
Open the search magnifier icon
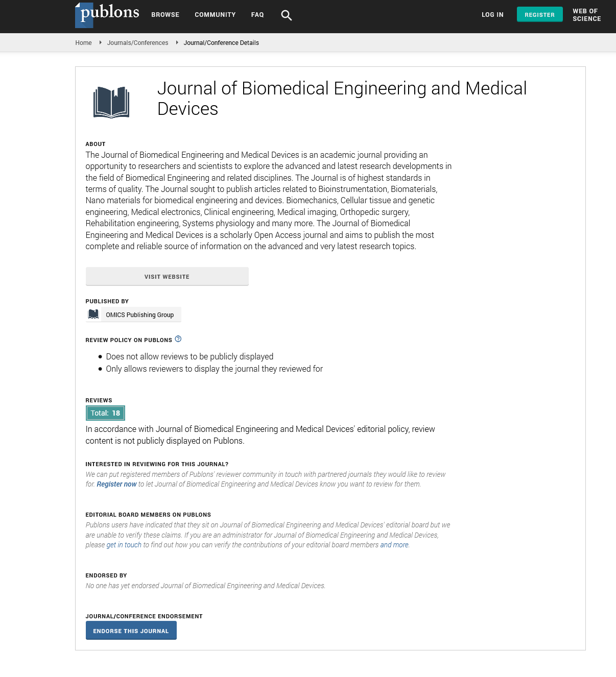coord(287,15)
